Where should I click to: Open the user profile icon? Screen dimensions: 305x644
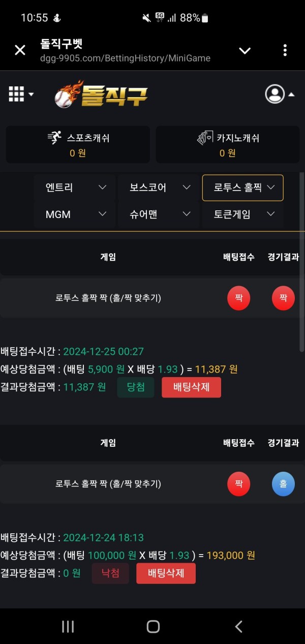tap(275, 94)
